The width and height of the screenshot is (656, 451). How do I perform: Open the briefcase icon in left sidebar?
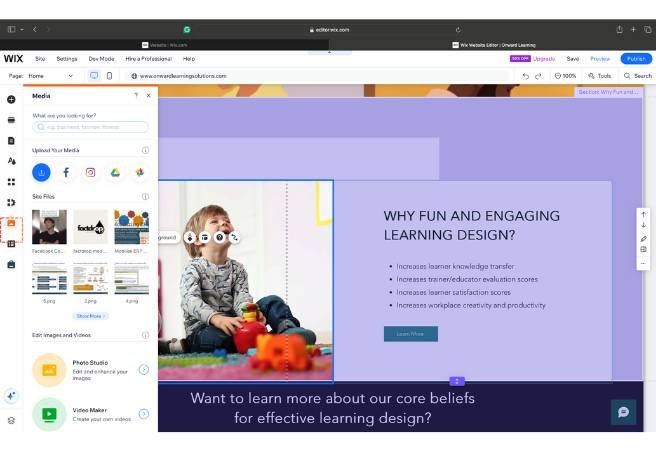pyautogui.click(x=11, y=264)
